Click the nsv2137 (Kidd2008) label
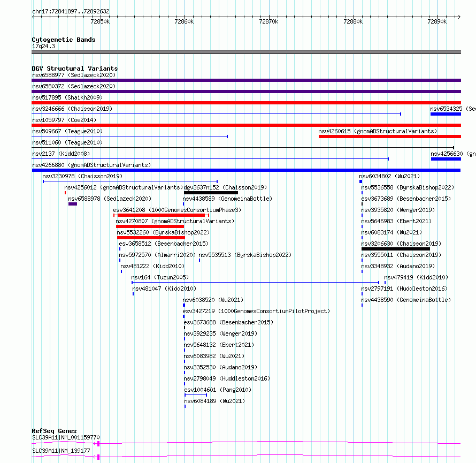 [61, 154]
